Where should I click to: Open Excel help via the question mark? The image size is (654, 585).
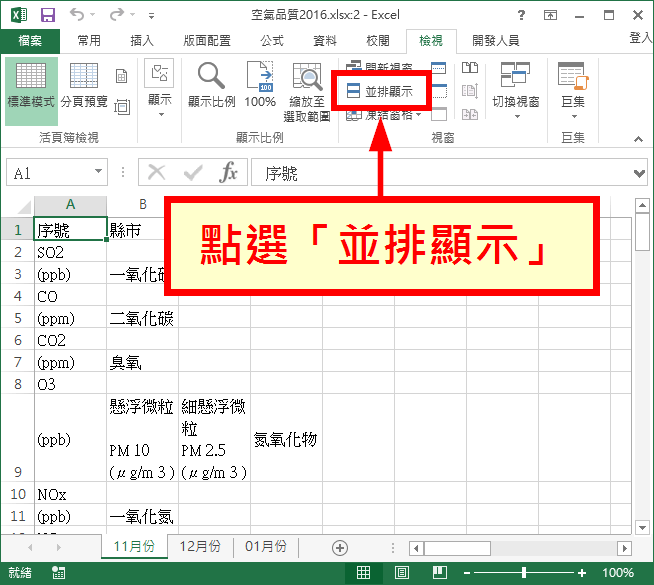point(521,15)
